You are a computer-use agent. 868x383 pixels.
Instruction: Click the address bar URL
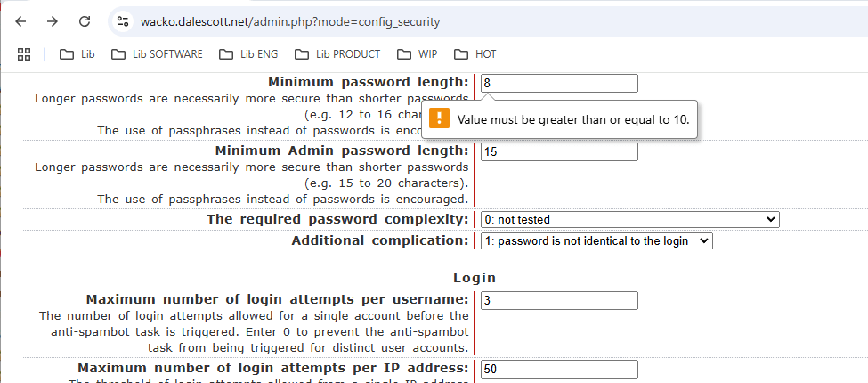[290, 21]
